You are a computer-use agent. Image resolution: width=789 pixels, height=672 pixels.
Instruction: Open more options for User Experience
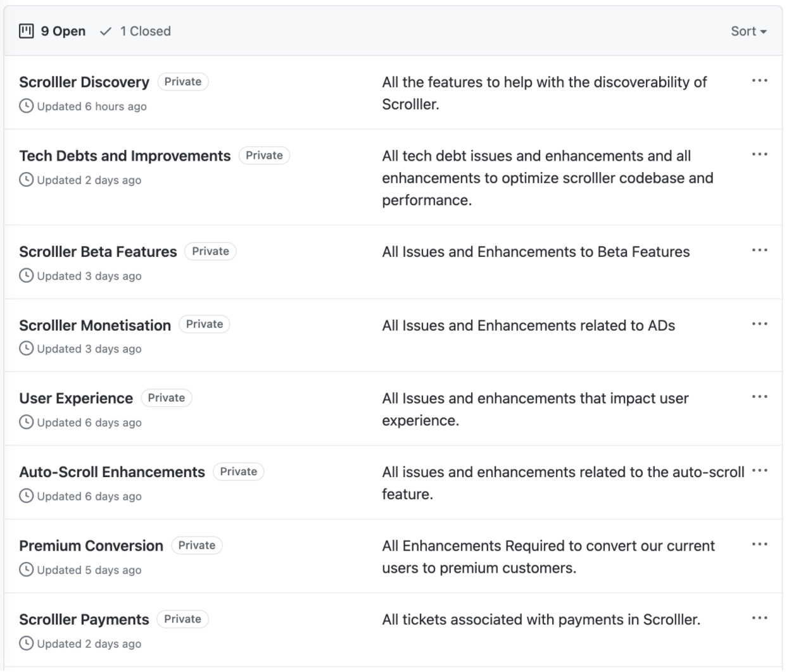coord(759,397)
